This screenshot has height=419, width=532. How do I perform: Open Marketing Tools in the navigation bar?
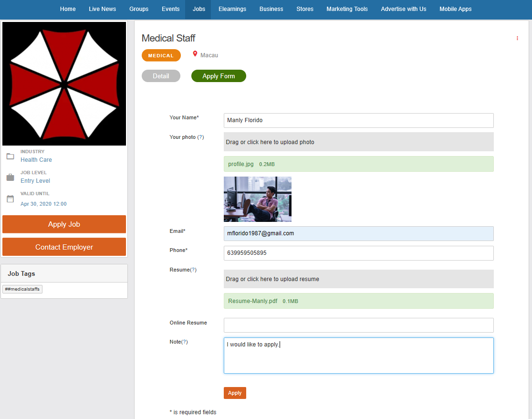[x=347, y=9]
